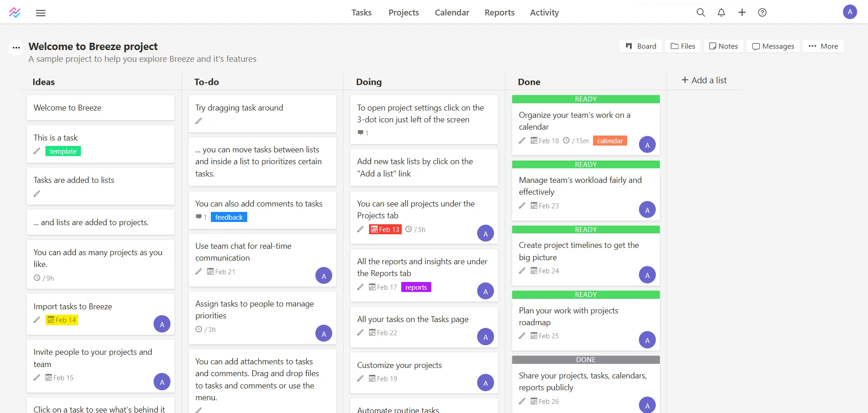
Task: Click pencil icon on 'This is a task'
Action: point(37,151)
